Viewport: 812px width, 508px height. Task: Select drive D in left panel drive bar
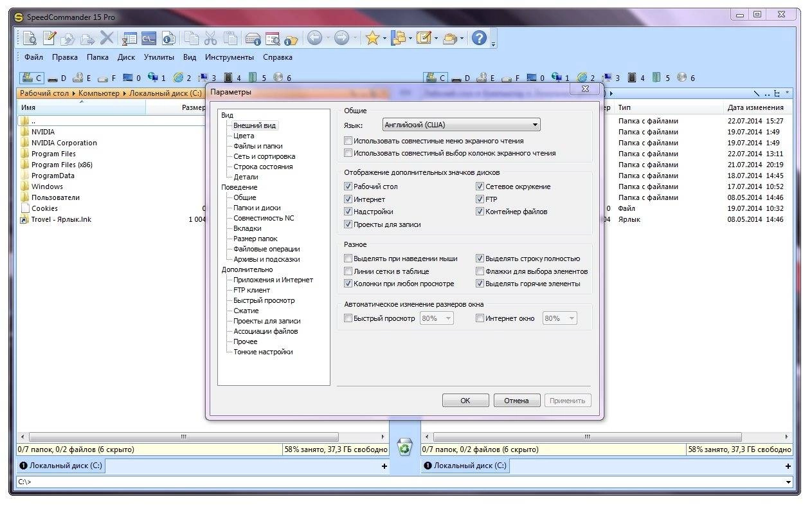coord(57,78)
